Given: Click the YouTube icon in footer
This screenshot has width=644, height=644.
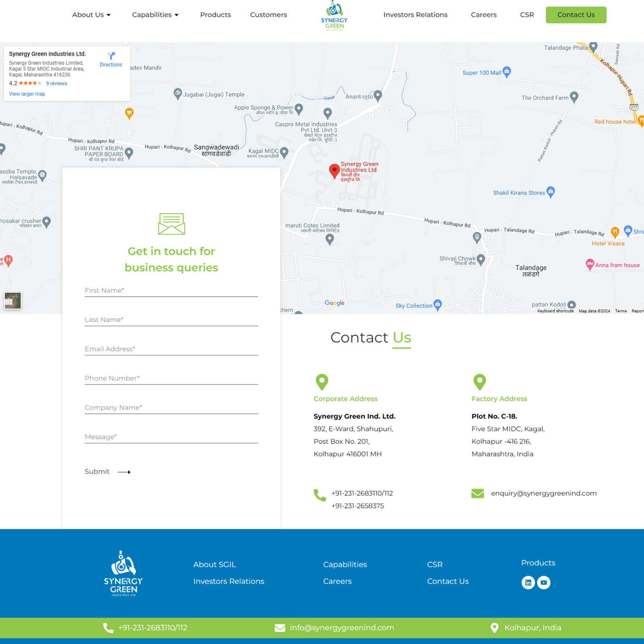Looking at the screenshot, I should pyautogui.click(x=544, y=582).
